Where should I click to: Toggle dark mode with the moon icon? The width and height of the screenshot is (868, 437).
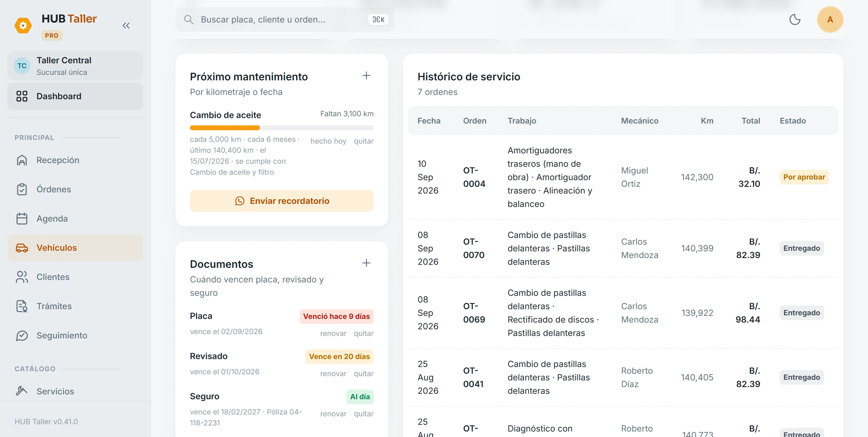[795, 19]
